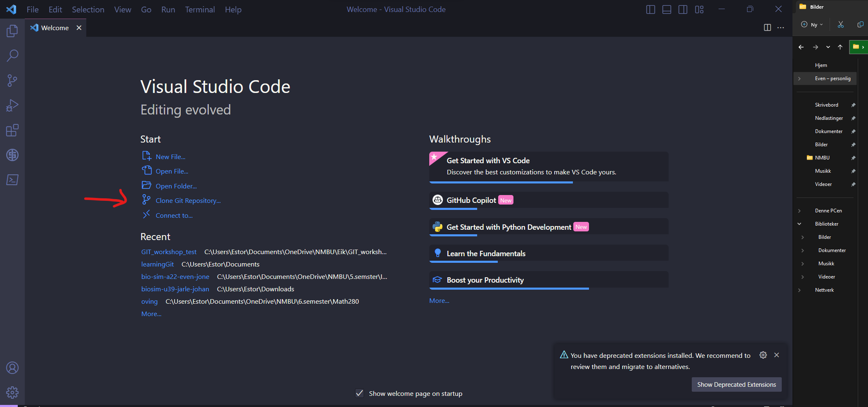Open Get Started with Python Development walkthrough
Screen dimensions: 868x407
[549, 227]
